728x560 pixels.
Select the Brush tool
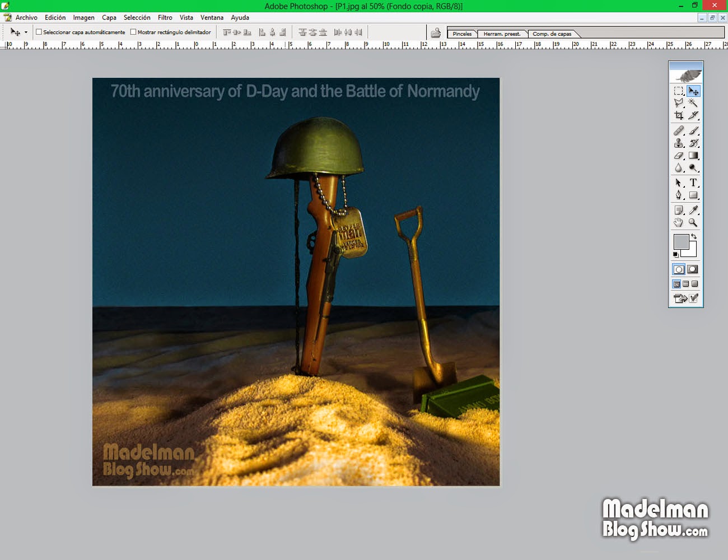click(693, 130)
